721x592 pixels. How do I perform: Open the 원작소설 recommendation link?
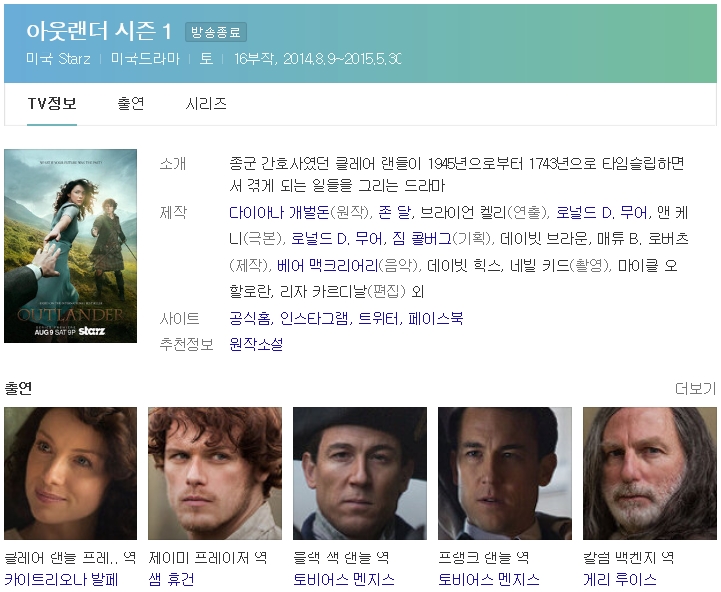pos(256,344)
